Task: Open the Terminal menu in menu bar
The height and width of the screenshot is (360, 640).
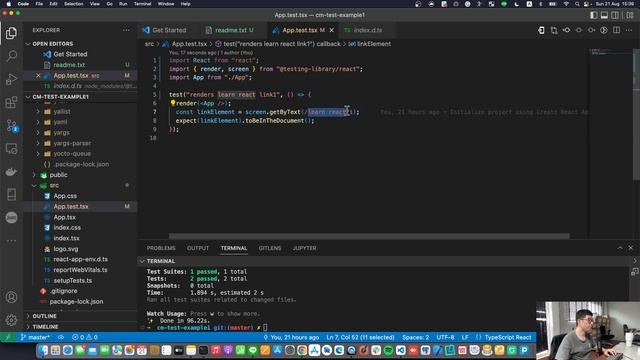Action: coord(142,4)
